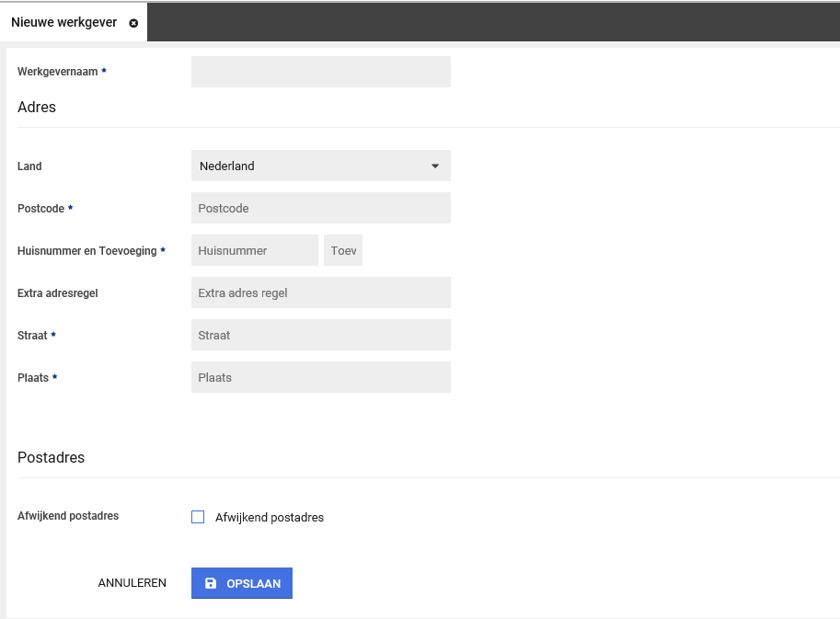Viewport: 840px width, 619px height.
Task: Focus the Extra adres regel field
Action: [x=320, y=292]
